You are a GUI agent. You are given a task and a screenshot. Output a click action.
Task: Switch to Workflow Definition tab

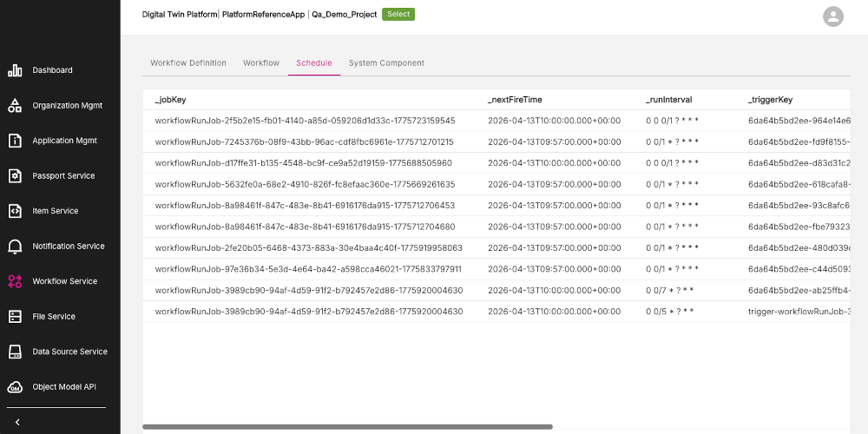(x=188, y=63)
